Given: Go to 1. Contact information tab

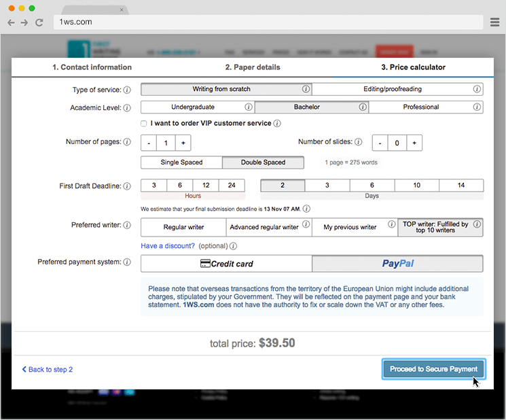Looking at the screenshot, I should click(x=92, y=67).
